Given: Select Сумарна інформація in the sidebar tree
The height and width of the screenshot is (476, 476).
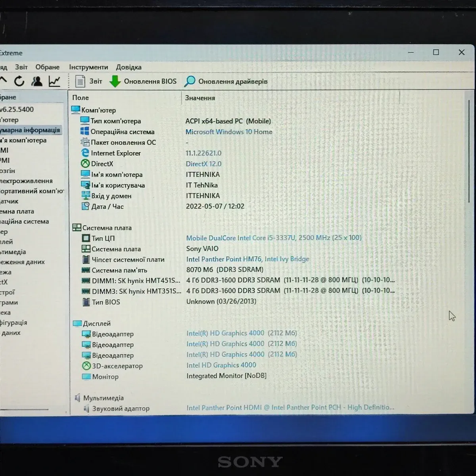Looking at the screenshot, I should (30, 130).
